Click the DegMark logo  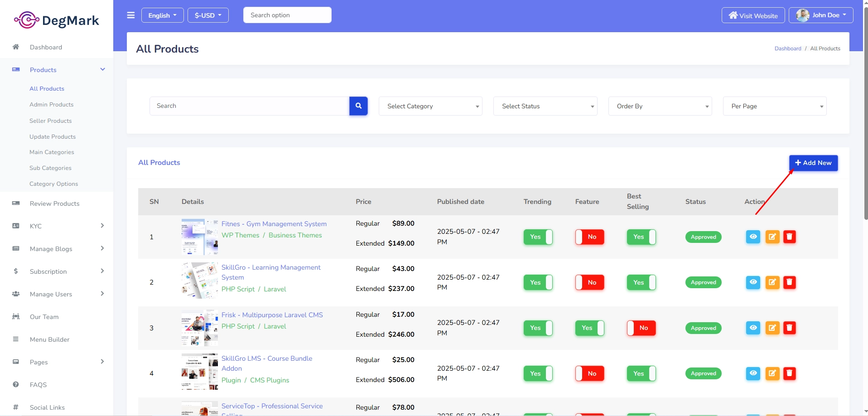(57, 20)
